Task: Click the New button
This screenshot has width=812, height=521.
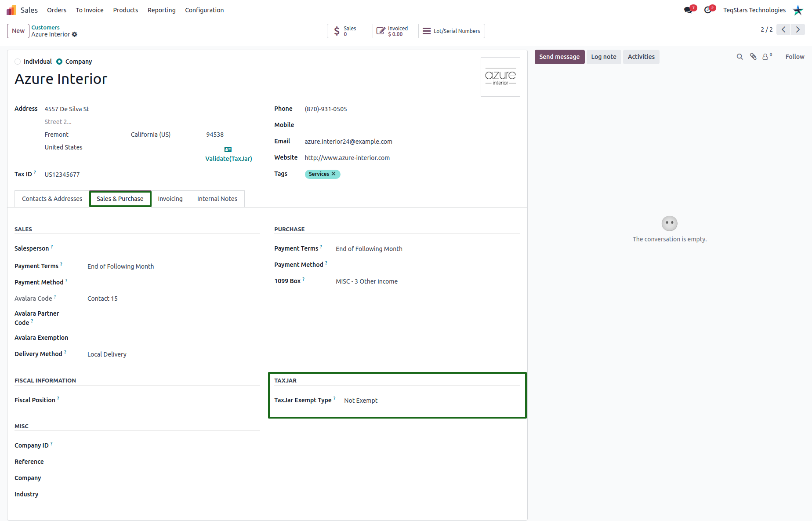Action: coord(18,31)
